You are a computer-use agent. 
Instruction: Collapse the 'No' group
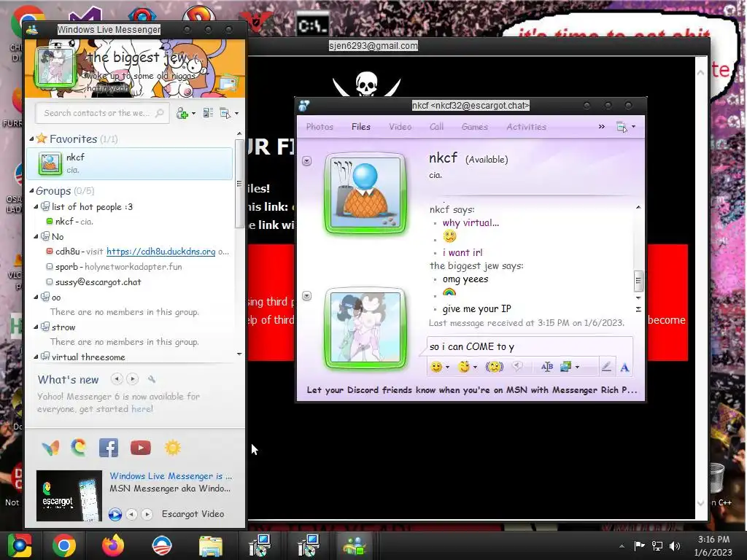click(x=36, y=236)
